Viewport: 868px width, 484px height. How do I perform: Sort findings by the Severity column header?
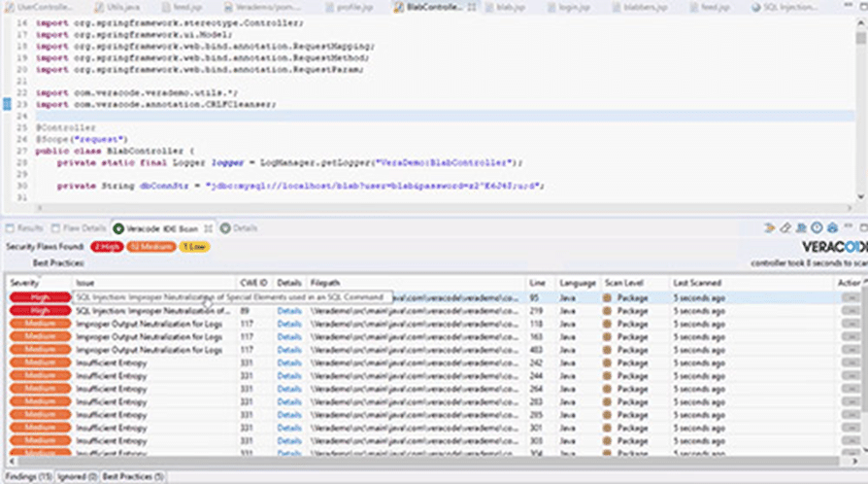[x=25, y=283]
